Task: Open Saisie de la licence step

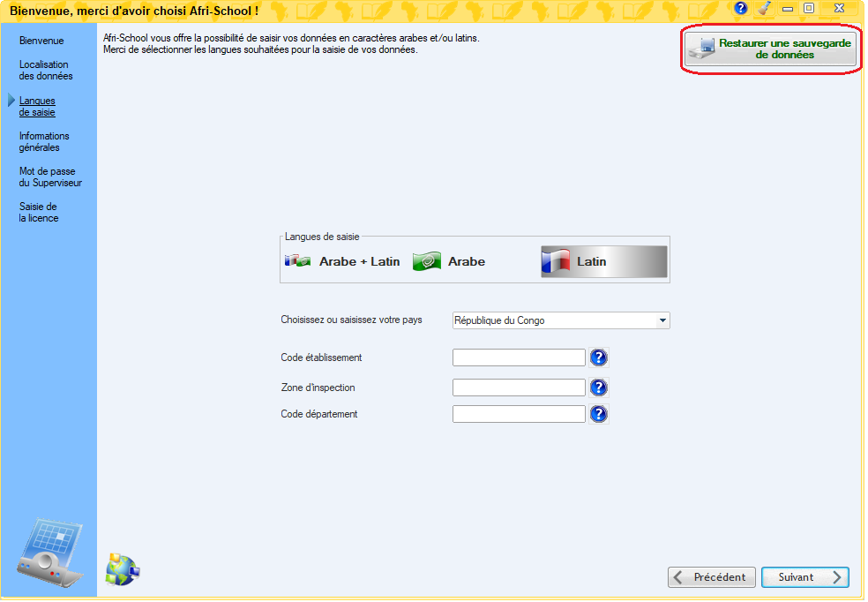Action: (38, 212)
